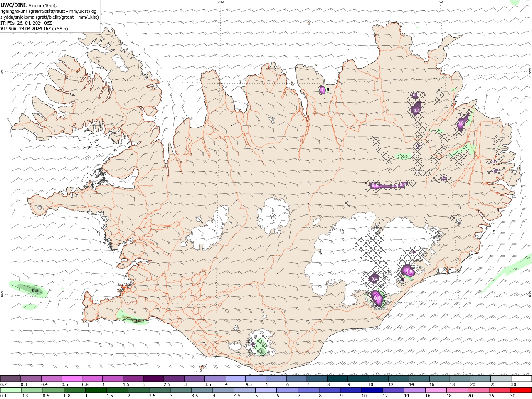Click violet 12 swatch in rain scale
This screenshot has height=399, width=532.
pyautogui.click(x=393, y=390)
